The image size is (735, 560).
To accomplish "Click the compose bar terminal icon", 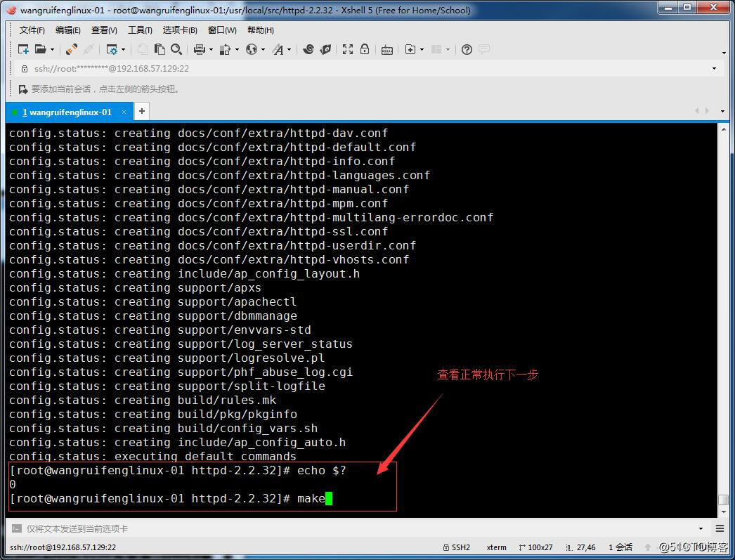I will [17, 528].
